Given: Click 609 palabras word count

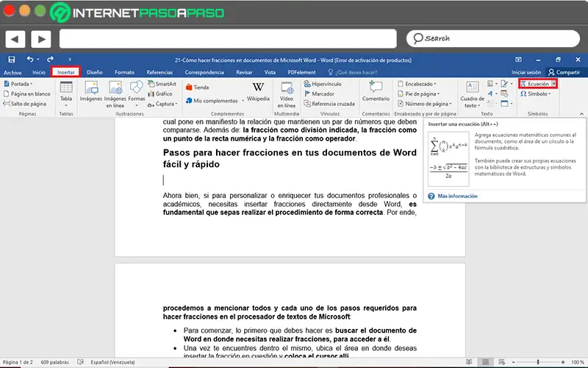Looking at the screenshot, I should tap(54, 362).
